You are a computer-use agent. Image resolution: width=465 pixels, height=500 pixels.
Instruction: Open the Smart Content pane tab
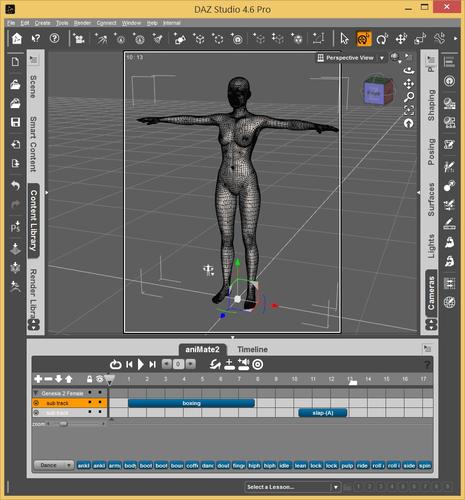pyautogui.click(x=33, y=144)
